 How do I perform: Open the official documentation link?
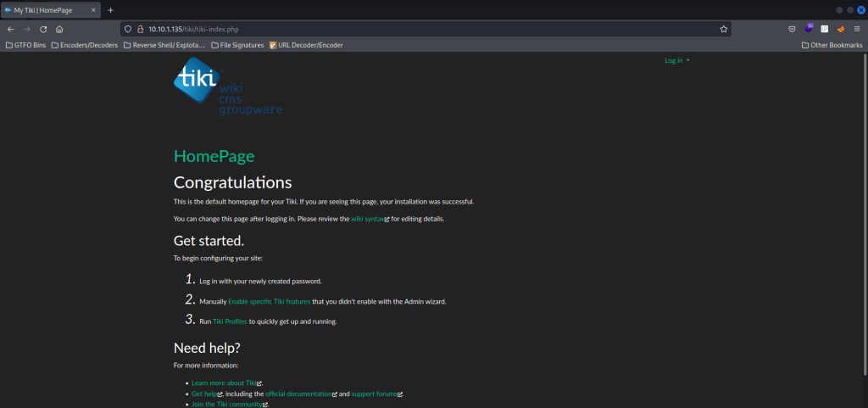click(x=299, y=394)
